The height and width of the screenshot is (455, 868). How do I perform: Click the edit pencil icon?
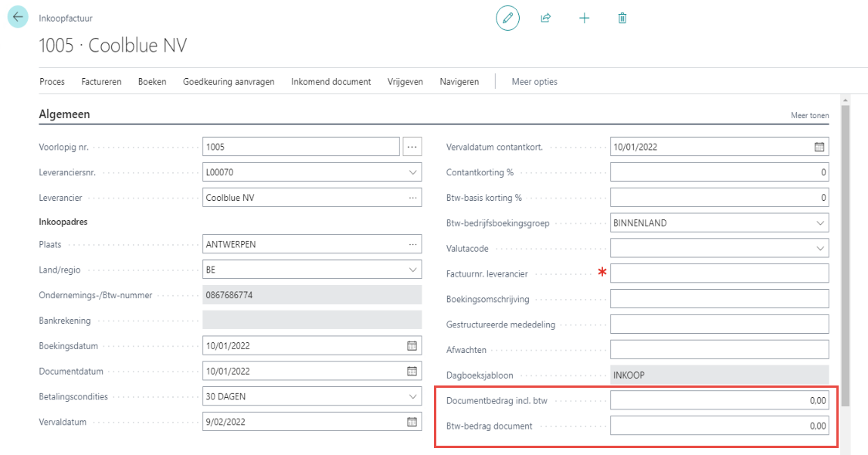point(507,18)
